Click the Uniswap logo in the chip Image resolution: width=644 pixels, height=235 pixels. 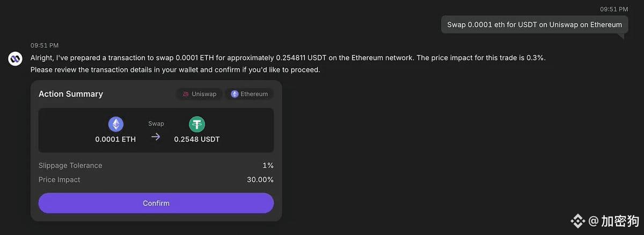(x=186, y=94)
